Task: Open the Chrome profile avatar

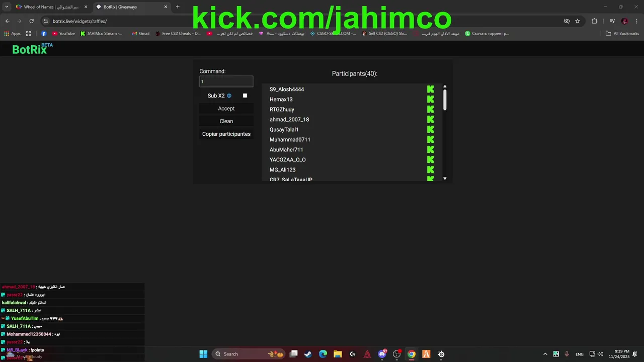Action: click(624, 21)
